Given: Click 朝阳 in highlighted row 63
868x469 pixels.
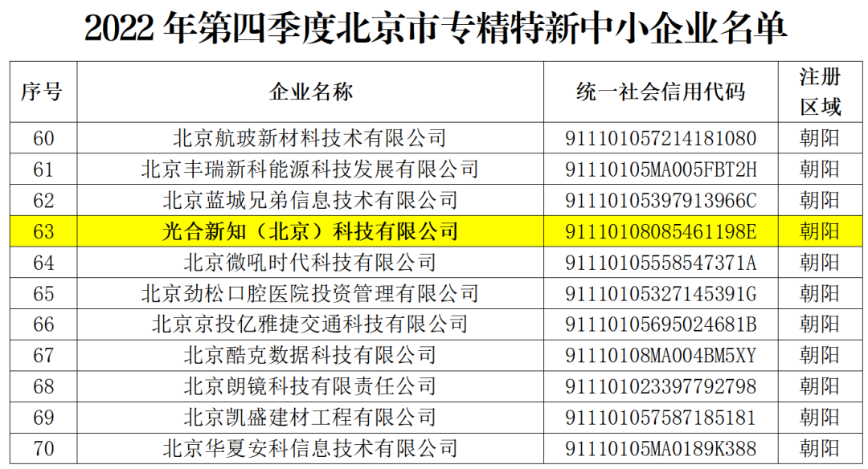Looking at the screenshot, I should point(820,230).
